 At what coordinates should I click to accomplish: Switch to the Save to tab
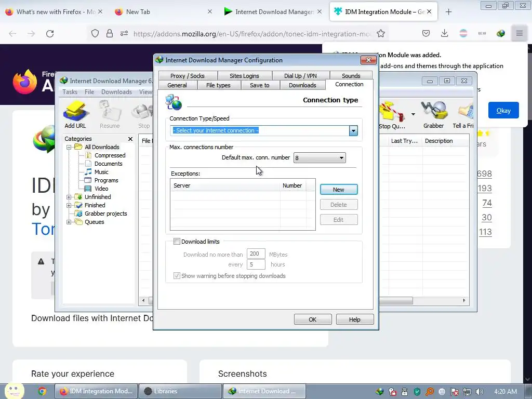click(x=260, y=85)
